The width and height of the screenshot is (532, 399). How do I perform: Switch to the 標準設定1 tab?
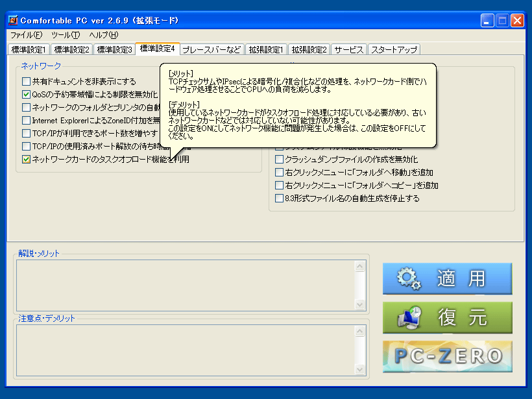[29, 49]
